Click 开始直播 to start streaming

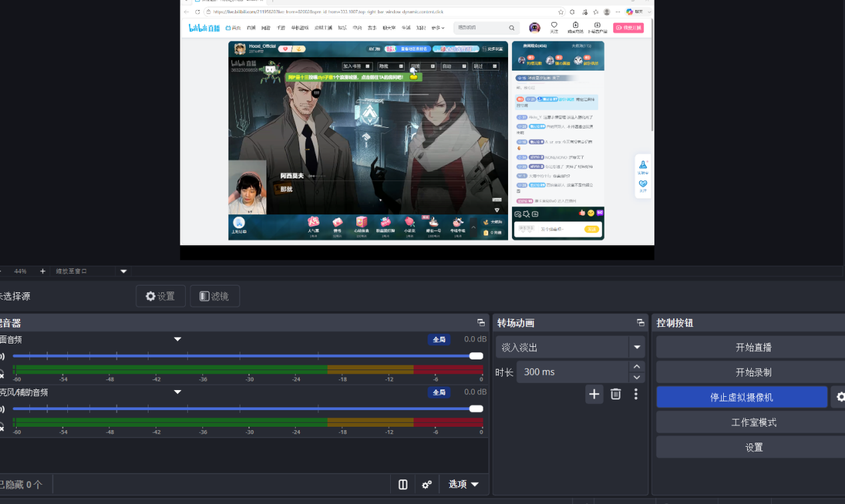point(754,348)
